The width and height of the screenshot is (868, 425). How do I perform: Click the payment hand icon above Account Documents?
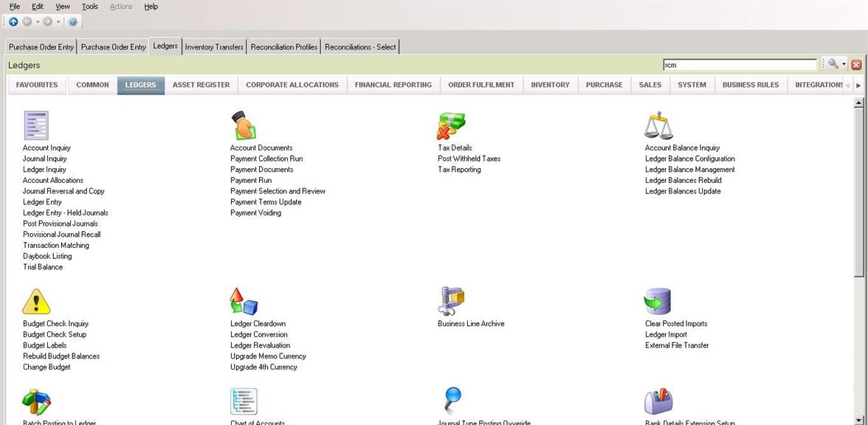[244, 125]
